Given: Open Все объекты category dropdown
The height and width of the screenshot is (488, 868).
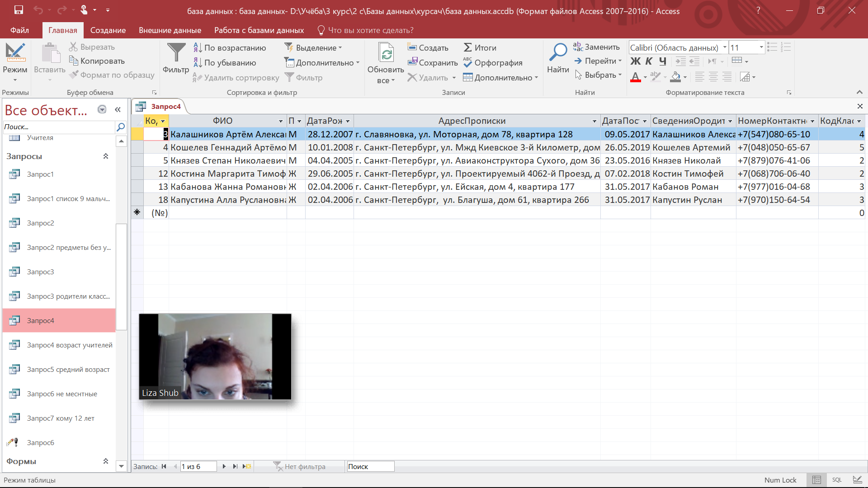Looking at the screenshot, I should [102, 109].
